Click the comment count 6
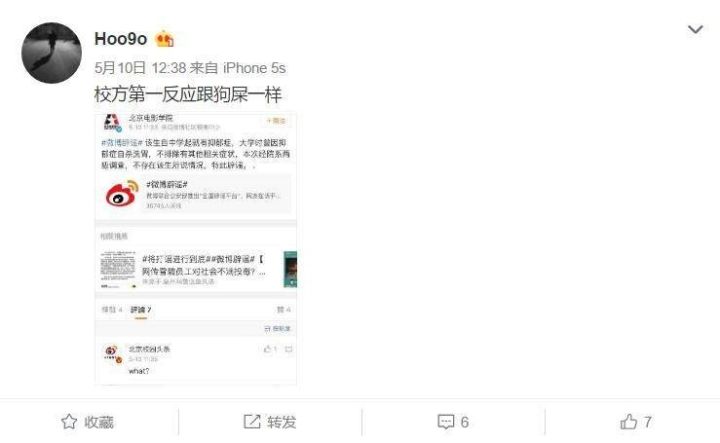720x443 pixels. [465, 422]
